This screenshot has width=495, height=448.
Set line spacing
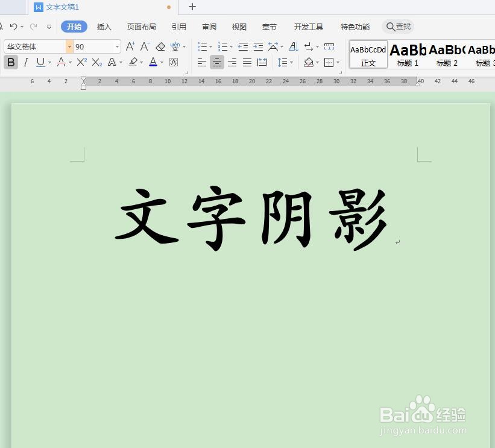[x=282, y=62]
